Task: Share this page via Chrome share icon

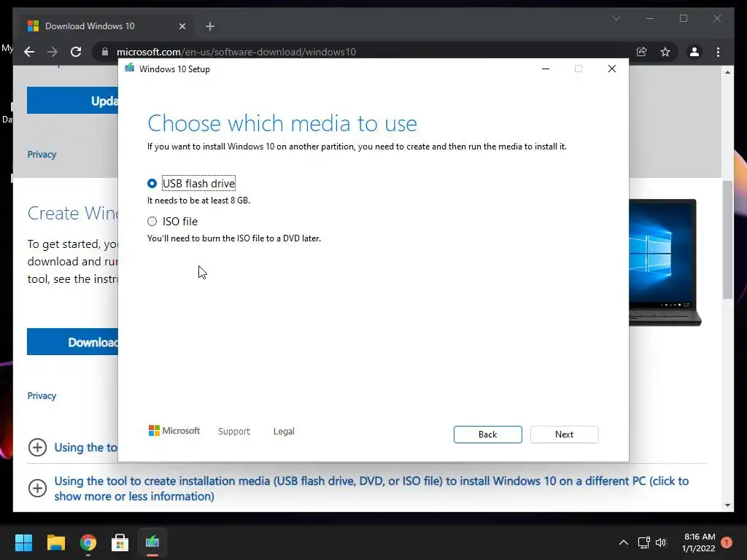Action: pos(642,52)
